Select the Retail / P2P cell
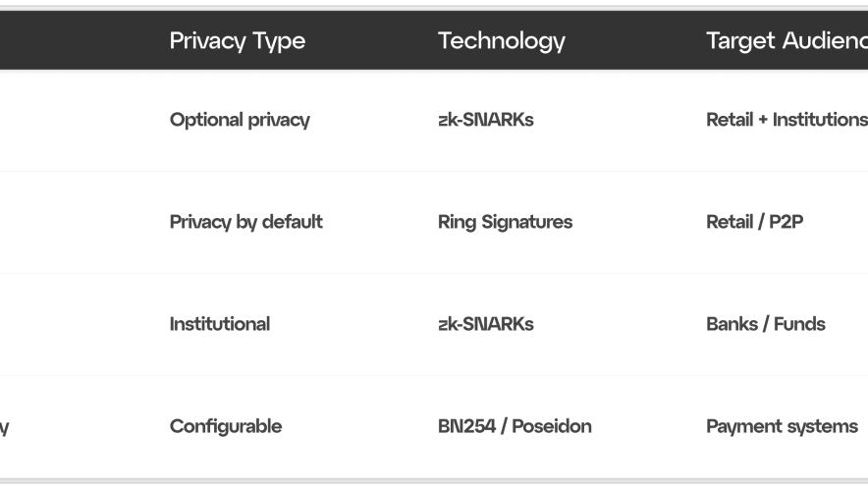The image size is (868, 489). (x=754, y=222)
